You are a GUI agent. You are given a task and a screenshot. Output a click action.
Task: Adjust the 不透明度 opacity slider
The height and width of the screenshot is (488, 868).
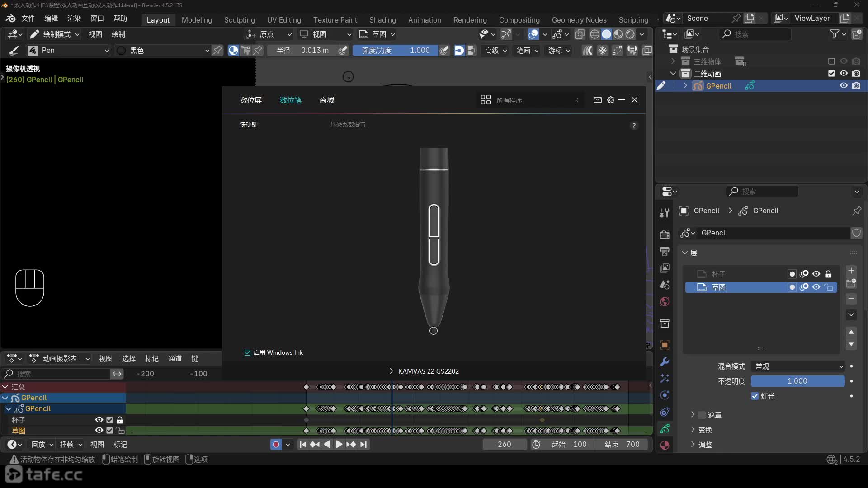798,381
